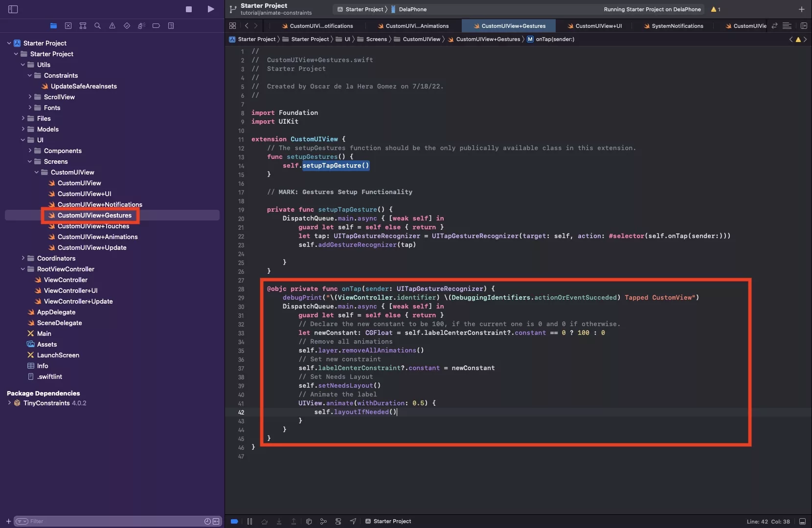Toggle the navigator sidebar visibility
Viewport: 812px width, 528px height.
[x=13, y=9]
